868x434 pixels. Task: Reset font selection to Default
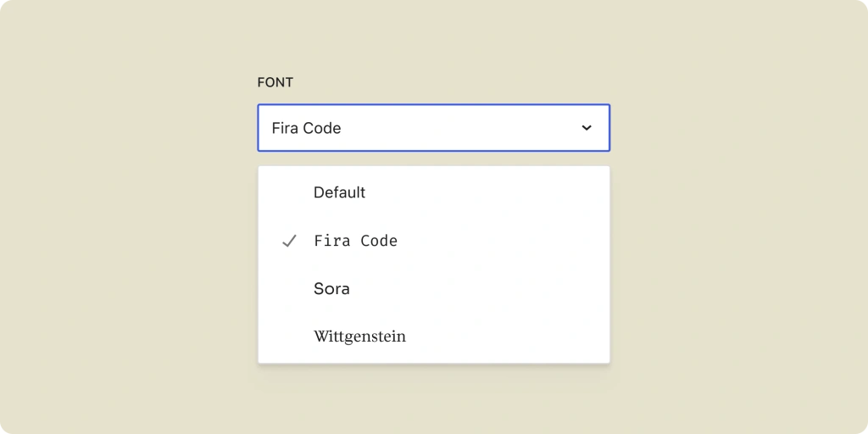pos(339,192)
